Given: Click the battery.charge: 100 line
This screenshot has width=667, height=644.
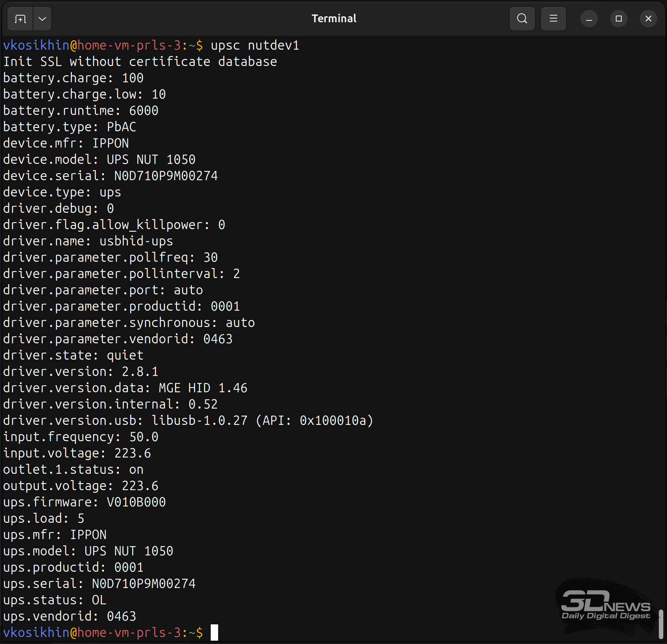Looking at the screenshot, I should 73,78.
